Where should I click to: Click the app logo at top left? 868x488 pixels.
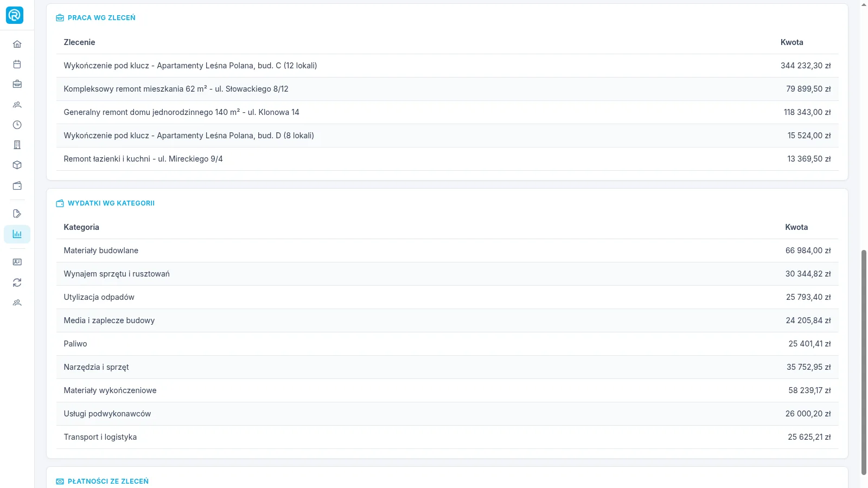point(15,15)
